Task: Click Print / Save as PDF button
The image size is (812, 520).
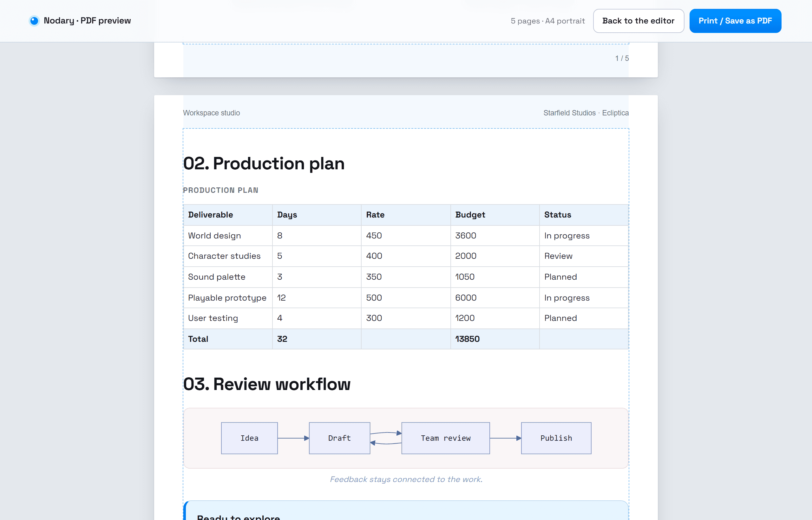Action: pos(735,21)
